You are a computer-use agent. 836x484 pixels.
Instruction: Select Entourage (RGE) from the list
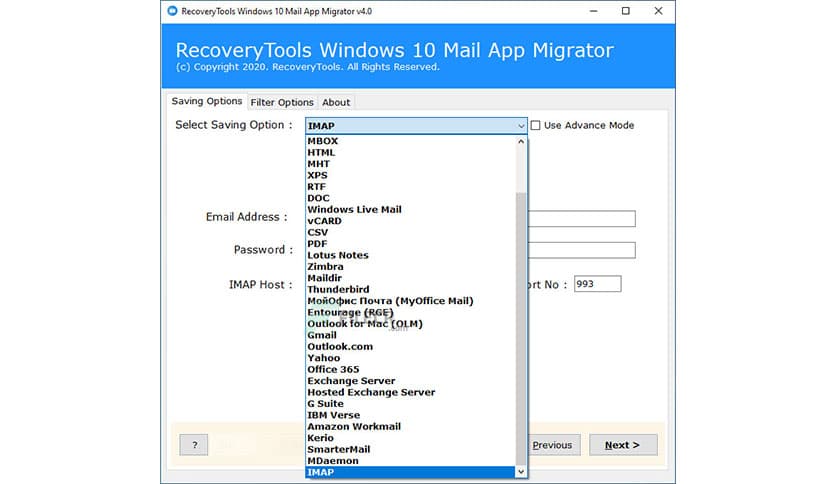point(411,312)
